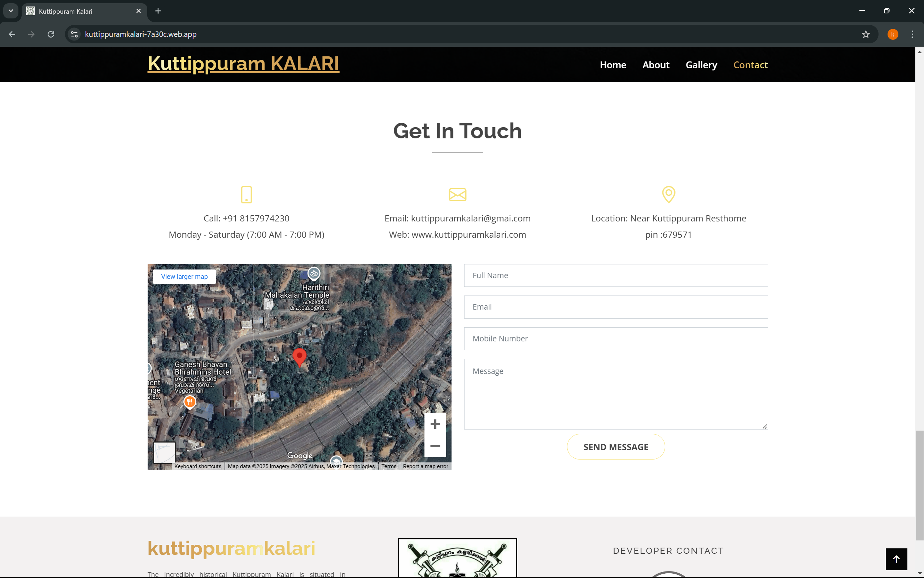The image size is (924, 578).
Task: Reload the page with refresh icon
Action: pyautogui.click(x=51, y=34)
